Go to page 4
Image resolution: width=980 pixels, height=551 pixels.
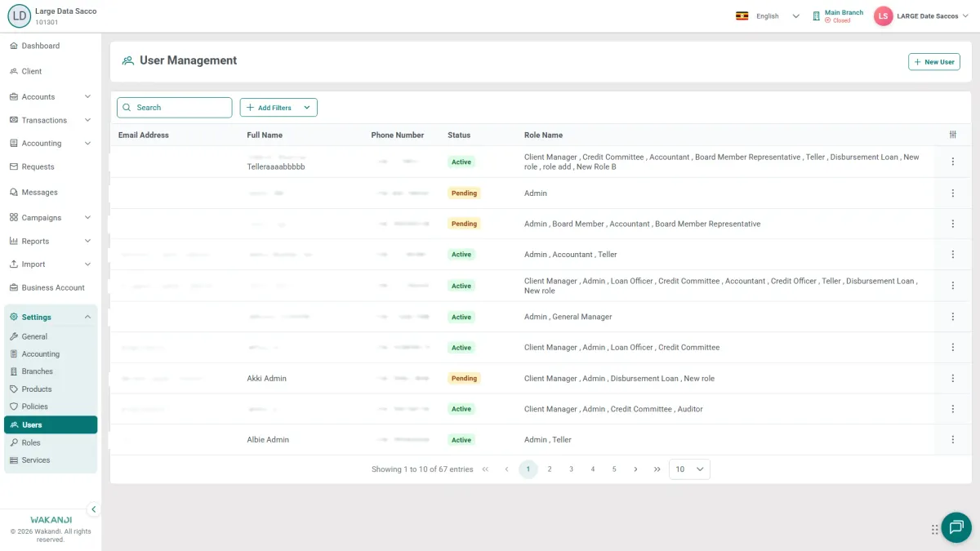click(593, 469)
